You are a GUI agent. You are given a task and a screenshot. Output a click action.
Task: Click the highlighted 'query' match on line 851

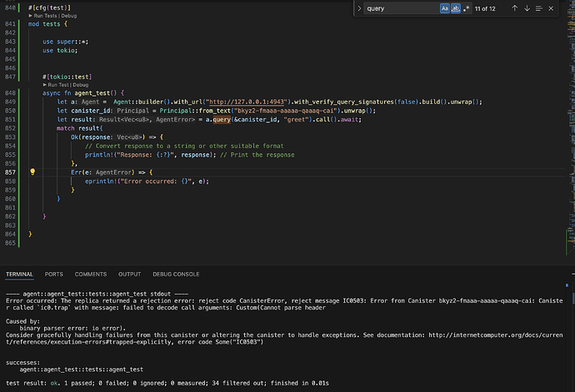click(x=222, y=120)
